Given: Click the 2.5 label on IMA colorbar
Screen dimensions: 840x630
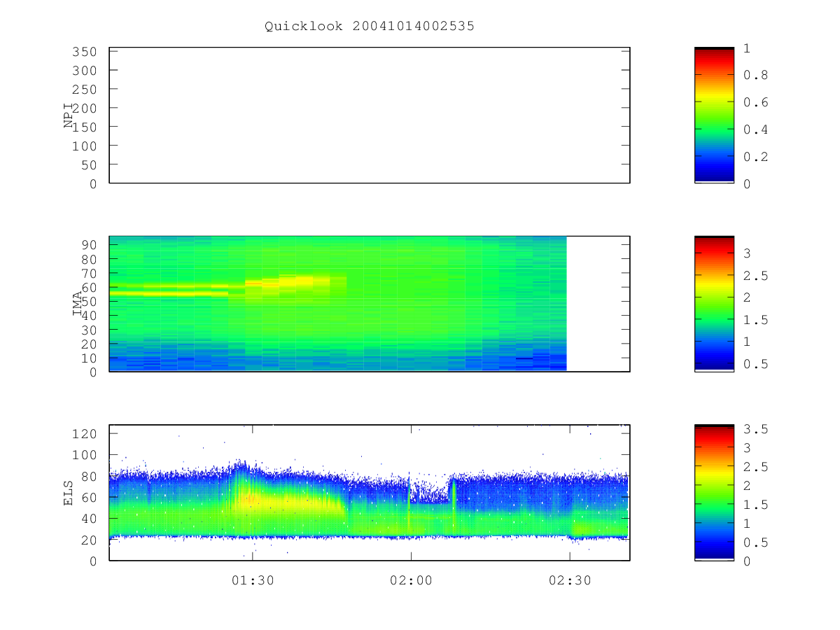Looking at the screenshot, I should 756,276.
